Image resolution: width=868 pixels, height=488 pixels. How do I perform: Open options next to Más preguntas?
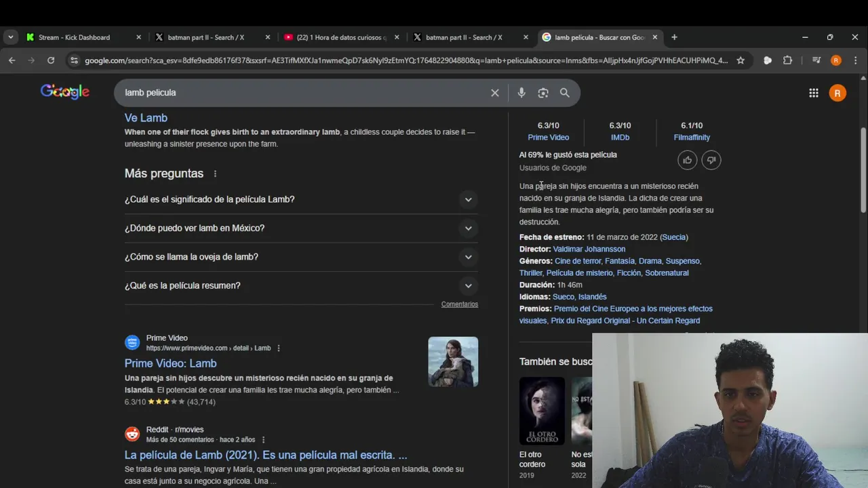tap(215, 174)
